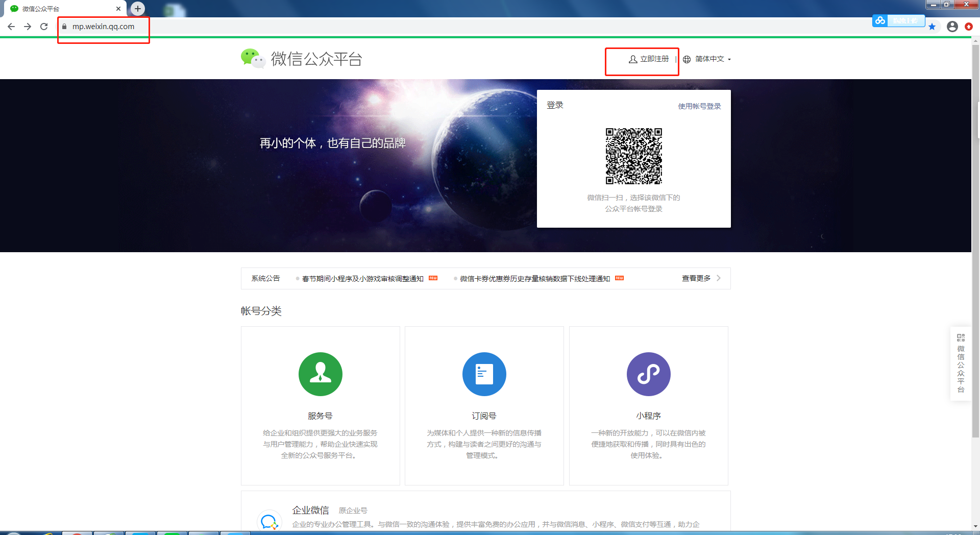The height and width of the screenshot is (535, 980).
Task: Click the banner slogan 再小的个体，也有自己的品牌
Action: coord(333,143)
